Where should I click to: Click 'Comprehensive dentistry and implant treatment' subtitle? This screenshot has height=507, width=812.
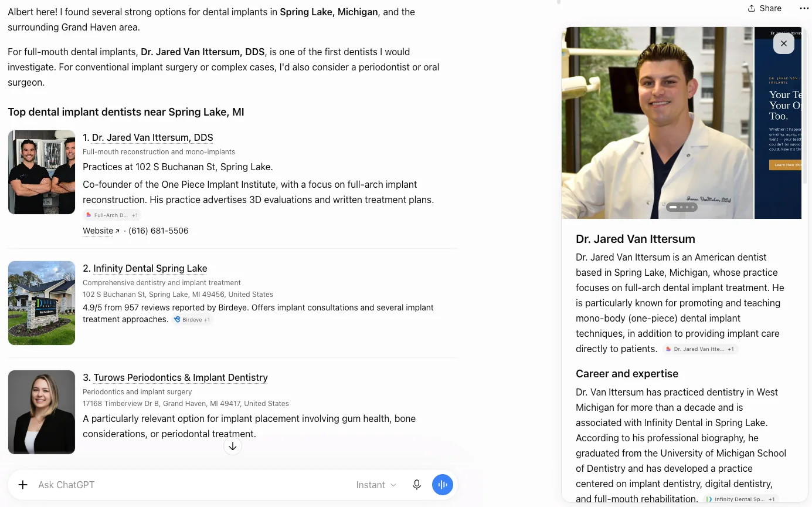pos(162,283)
